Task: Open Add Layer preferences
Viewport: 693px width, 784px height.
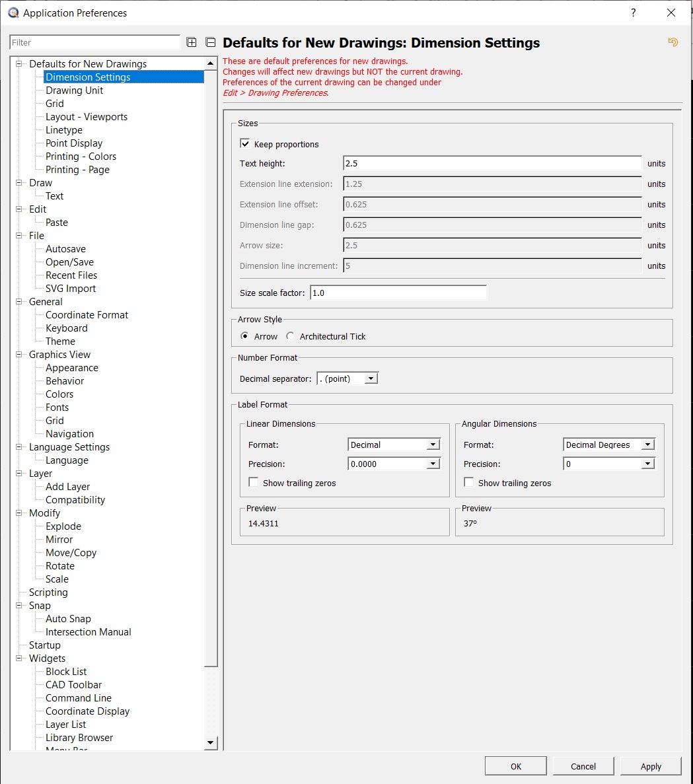Action: (68, 487)
